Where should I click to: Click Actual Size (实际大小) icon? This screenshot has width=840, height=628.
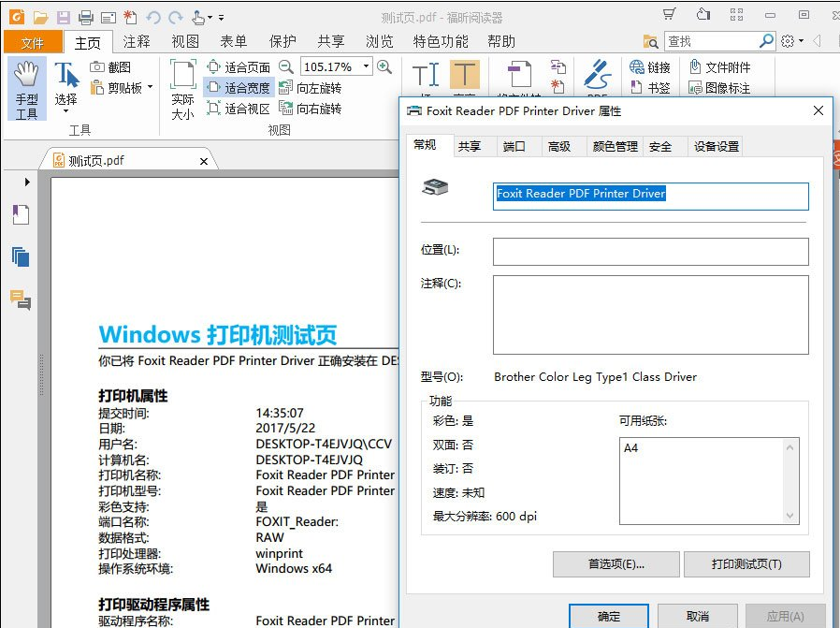(x=182, y=90)
